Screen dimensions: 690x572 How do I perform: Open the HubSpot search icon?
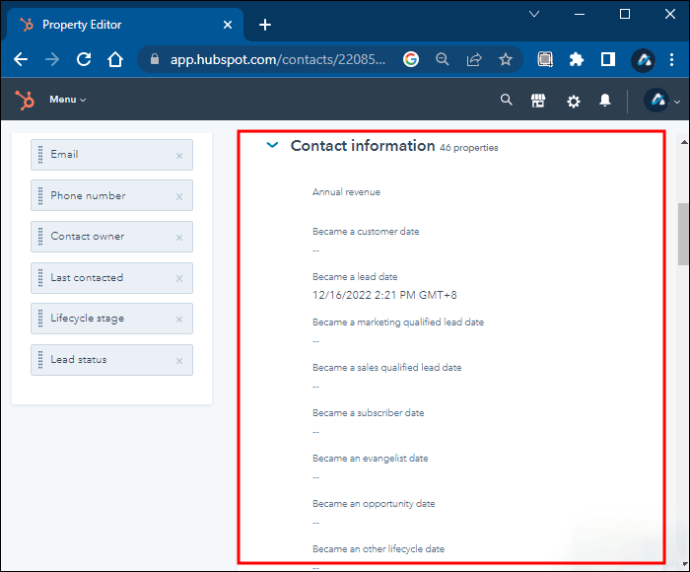pos(506,100)
